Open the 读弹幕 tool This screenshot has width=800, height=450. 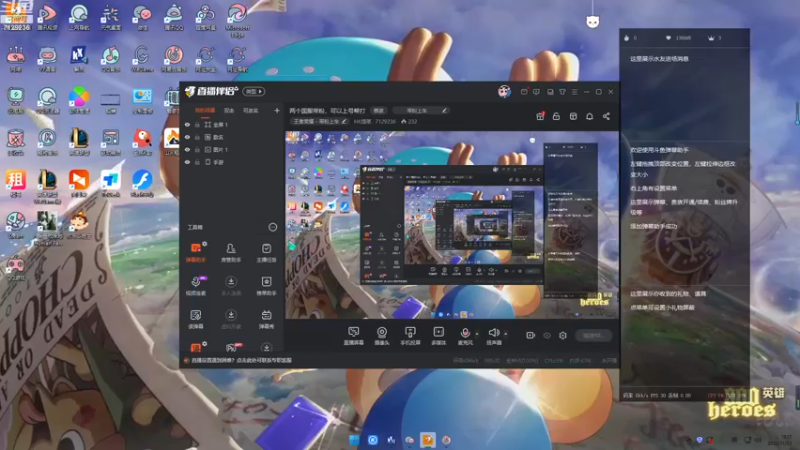tap(196, 319)
